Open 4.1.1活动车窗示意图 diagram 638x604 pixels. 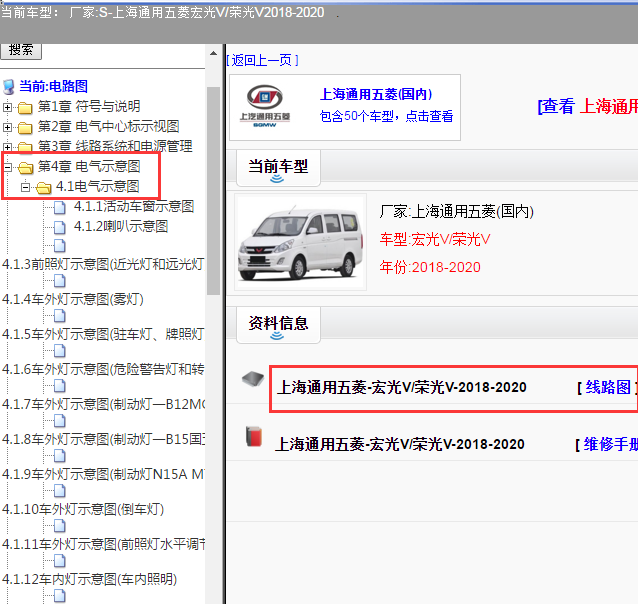tap(134, 206)
